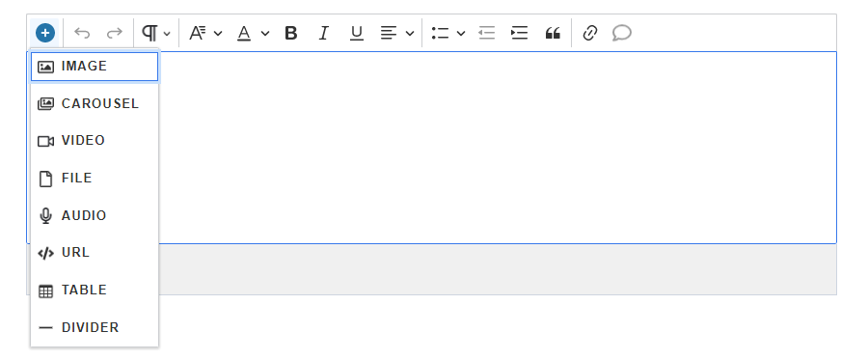Open the text color icon
The width and height of the screenshot is (868, 360).
244,33
